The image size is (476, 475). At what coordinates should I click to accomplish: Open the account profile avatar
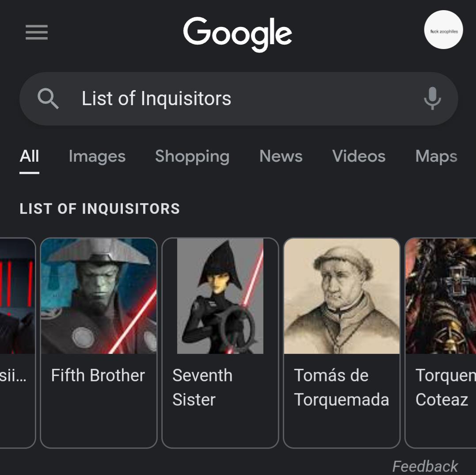pos(443,30)
